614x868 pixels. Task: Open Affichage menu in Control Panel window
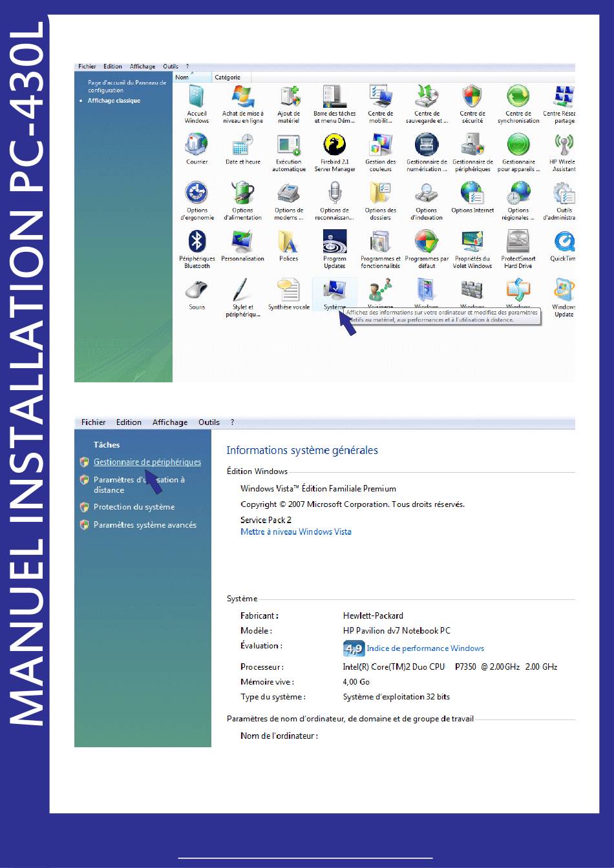click(x=142, y=67)
